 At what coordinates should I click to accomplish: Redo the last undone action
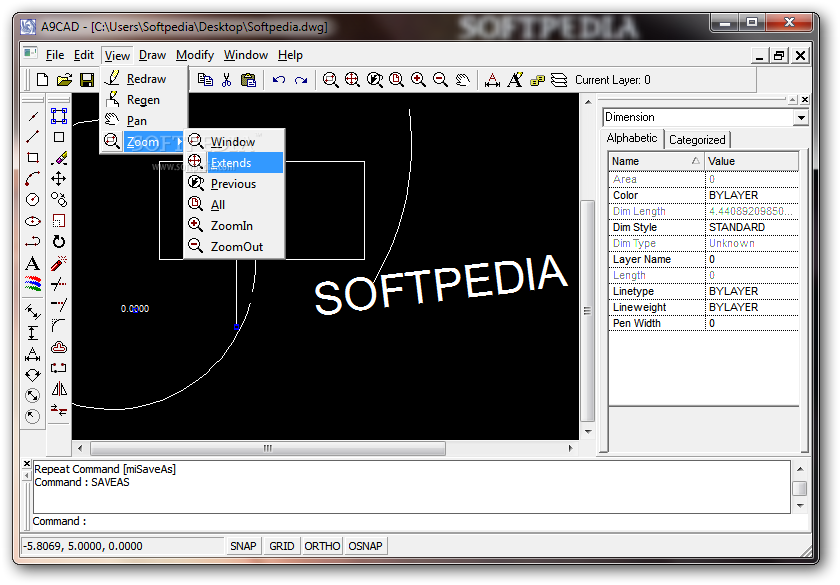pos(301,80)
